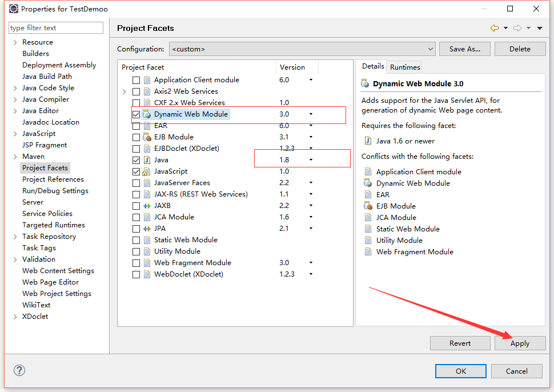Viewport: 554px width, 392px height.
Task: Enable the Application Client module checkbox
Action: tap(136, 80)
